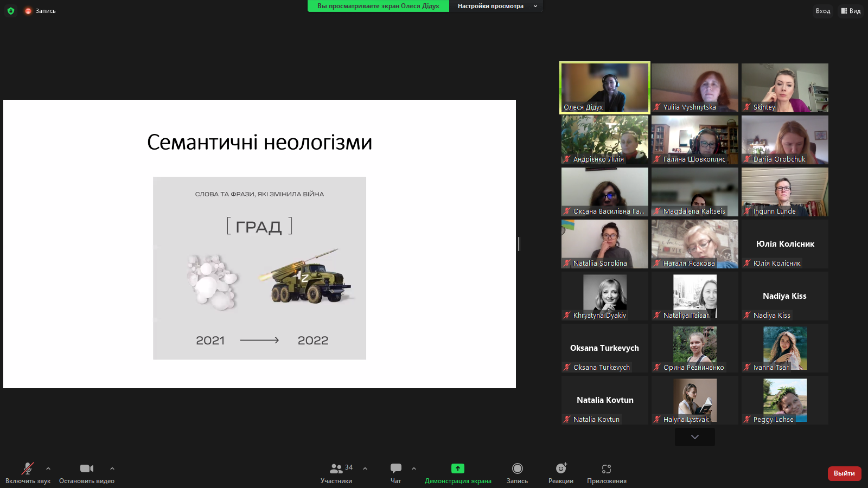Click the green Демонстрация экрана share icon

(x=457, y=468)
